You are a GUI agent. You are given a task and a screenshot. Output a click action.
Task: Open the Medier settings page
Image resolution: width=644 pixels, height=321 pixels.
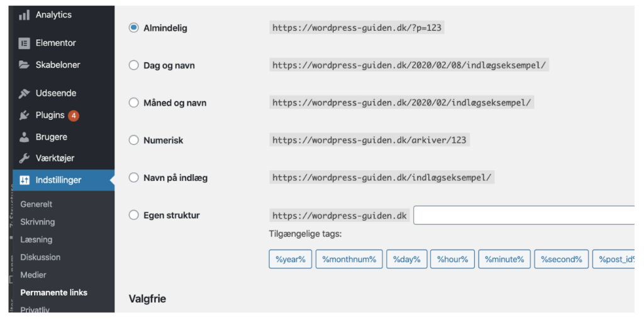point(33,275)
